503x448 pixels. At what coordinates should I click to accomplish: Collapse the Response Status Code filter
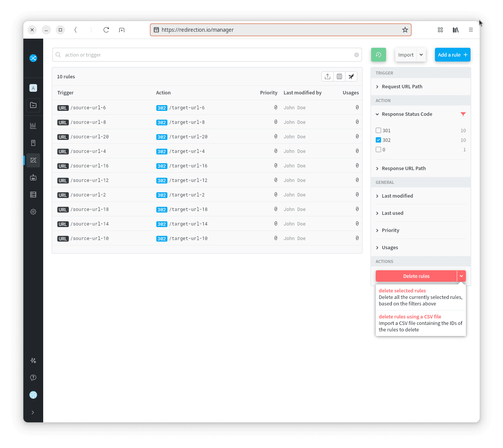[x=404, y=114]
